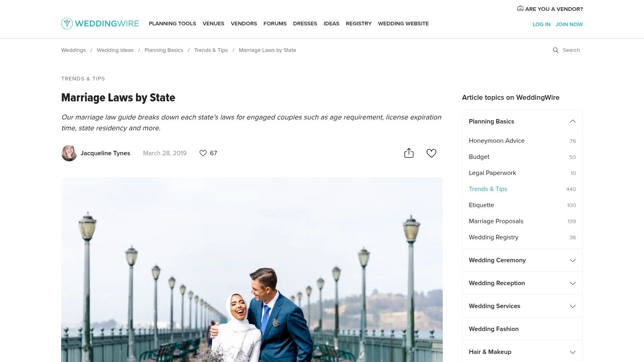This screenshot has width=644, height=362.
Task: Open Wedding Fashion topic
Action: tap(493, 329)
